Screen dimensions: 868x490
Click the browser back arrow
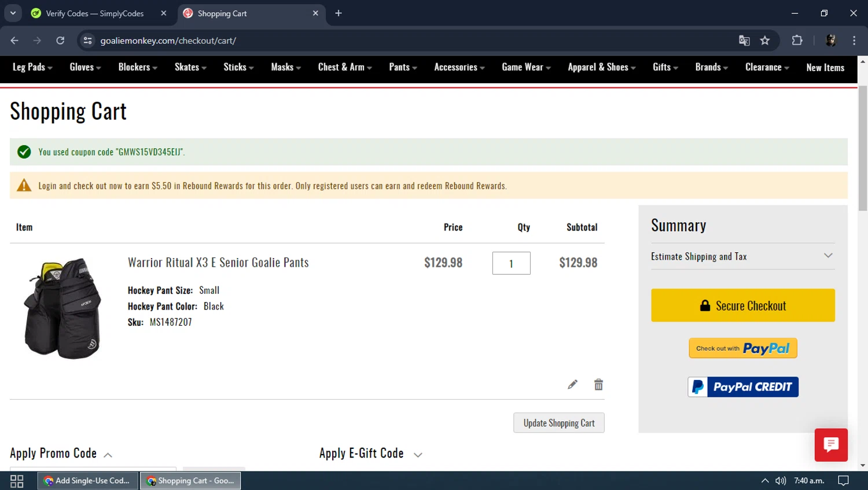tap(14, 40)
